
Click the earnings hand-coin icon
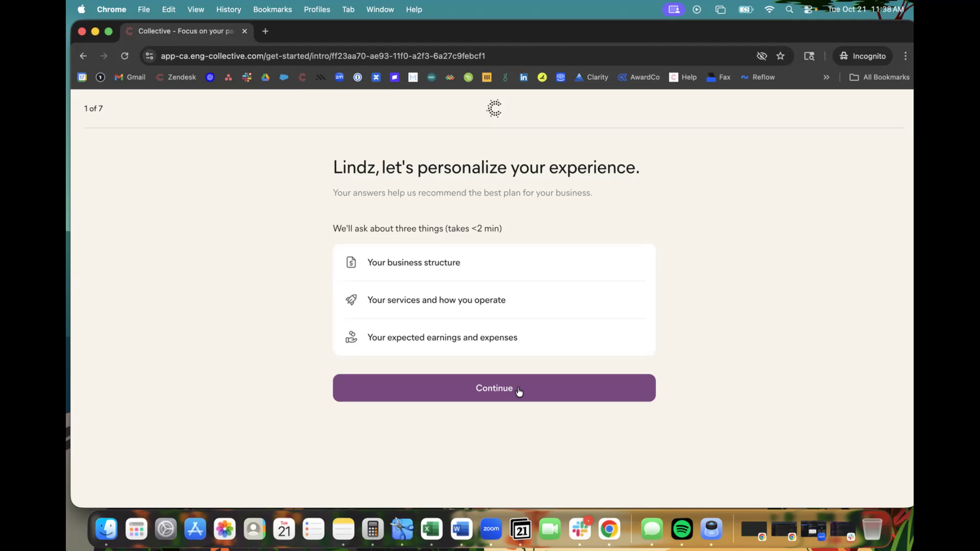point(351,337)
